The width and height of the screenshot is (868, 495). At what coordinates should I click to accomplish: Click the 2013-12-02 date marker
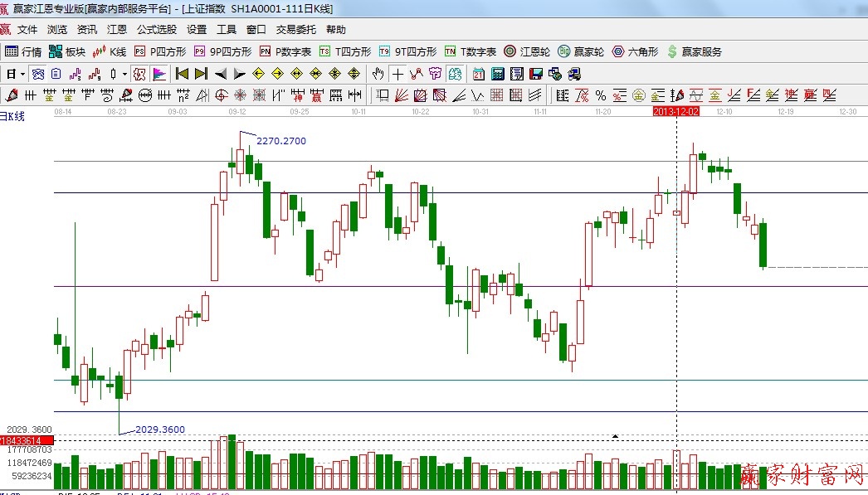676,110
